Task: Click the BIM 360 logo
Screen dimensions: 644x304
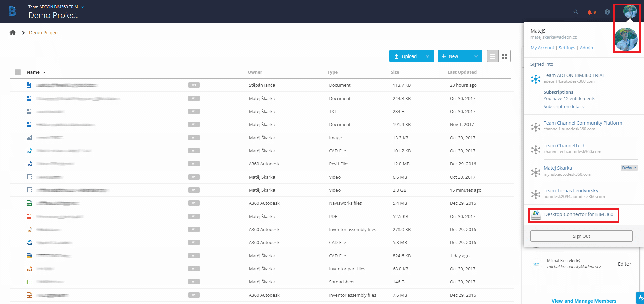Action: pos(12,11)
